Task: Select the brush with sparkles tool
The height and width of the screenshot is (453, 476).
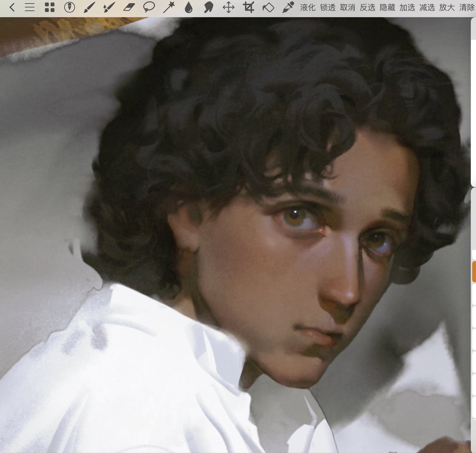Action: pyautogui.click(x=109, y=7)
